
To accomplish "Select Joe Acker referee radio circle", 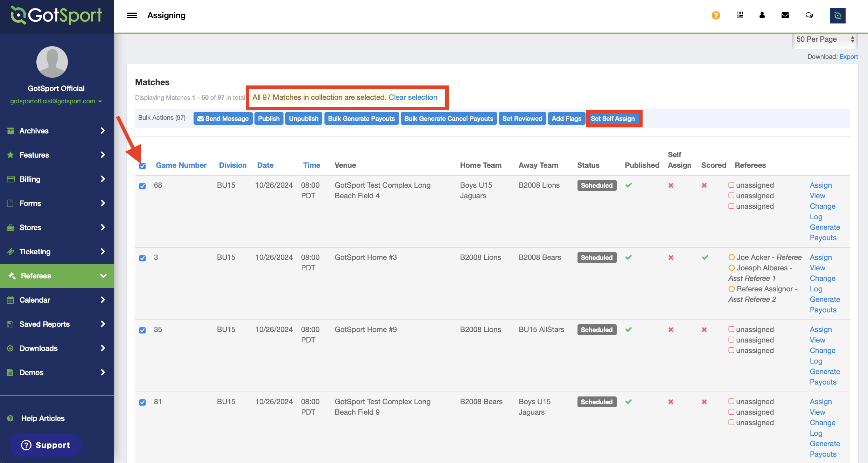I will [x=731, y=257].
